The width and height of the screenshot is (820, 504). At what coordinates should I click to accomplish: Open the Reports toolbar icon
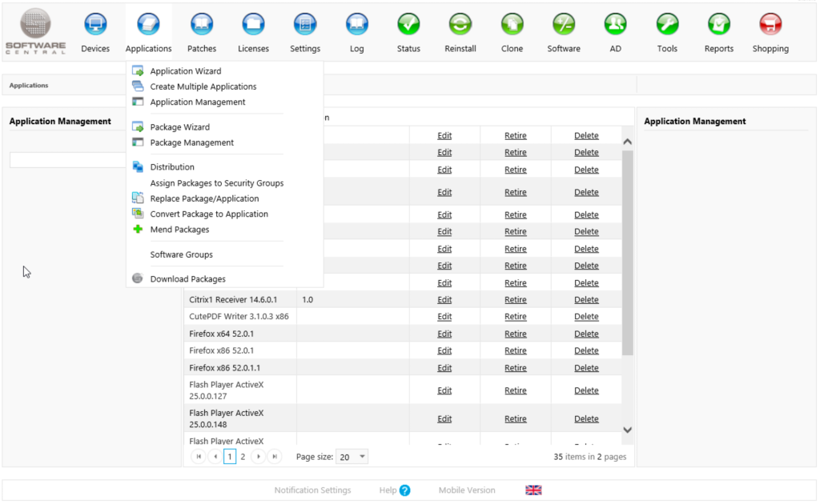pos(719,24)
